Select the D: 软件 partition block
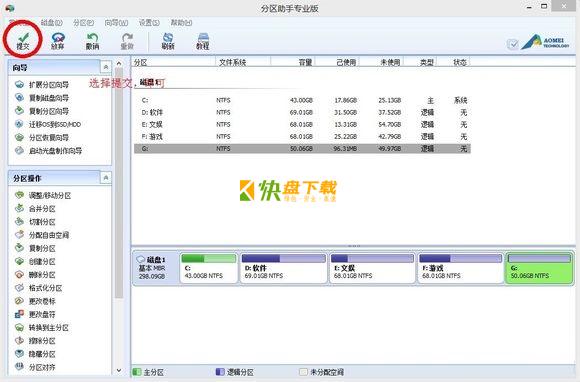This screenshot has width=580, height=382. [284, 268]
